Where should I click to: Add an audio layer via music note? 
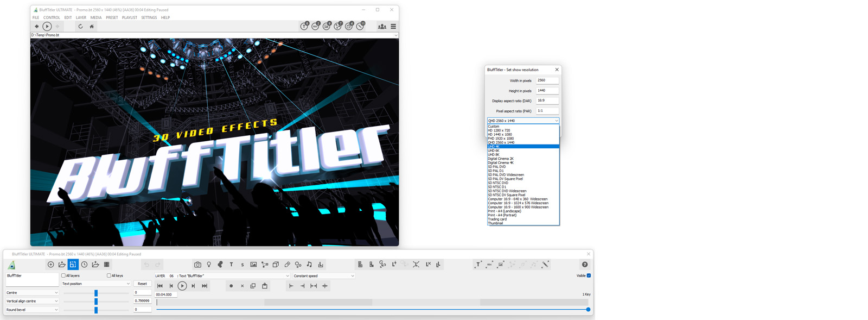309,265
